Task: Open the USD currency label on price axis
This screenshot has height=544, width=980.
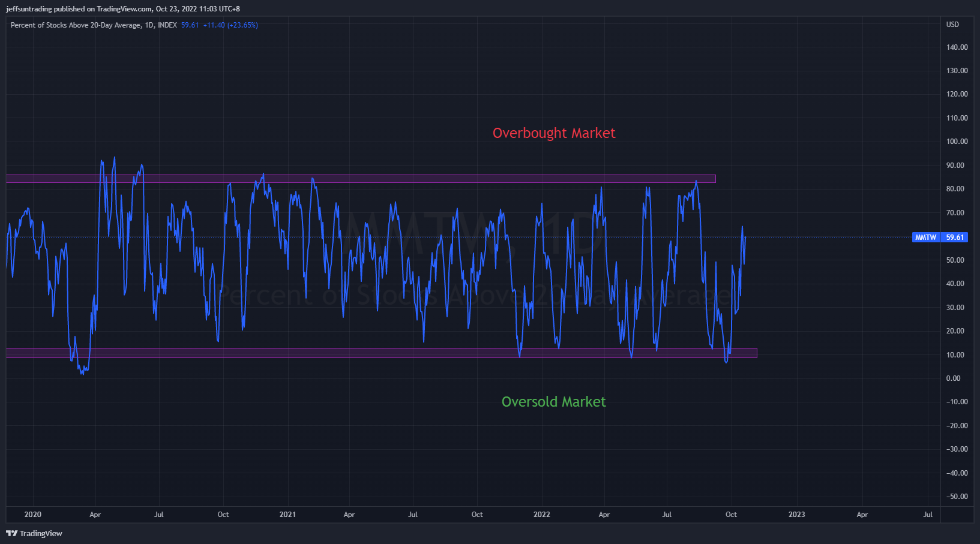Action: tap(952, 25)
